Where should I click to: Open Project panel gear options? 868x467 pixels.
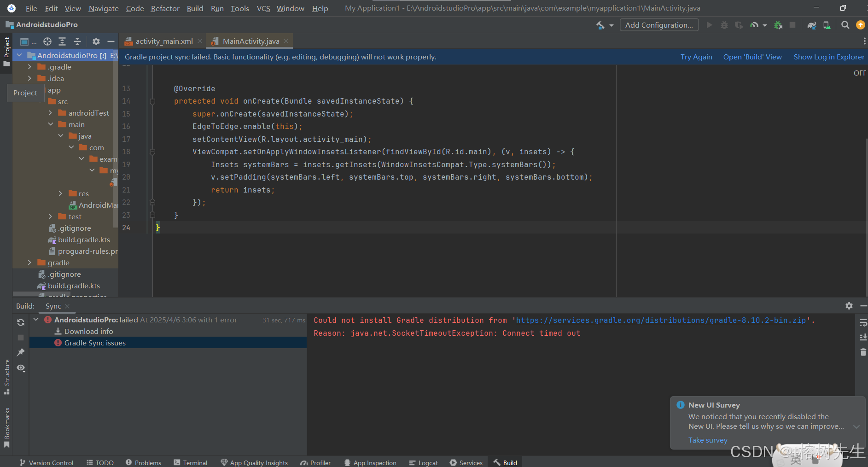pyautogui.click(x=96, y=41)
